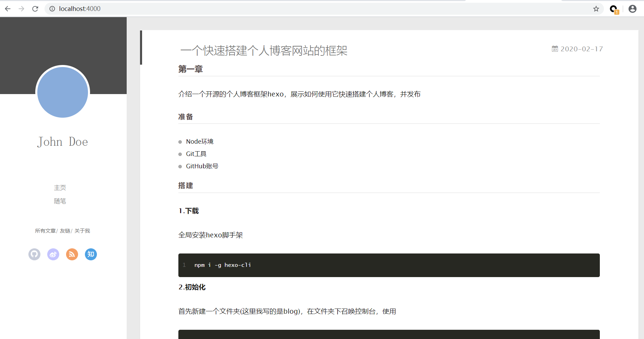
Task: Open the Zhihu (知) social icon
Action: point(90,254)
